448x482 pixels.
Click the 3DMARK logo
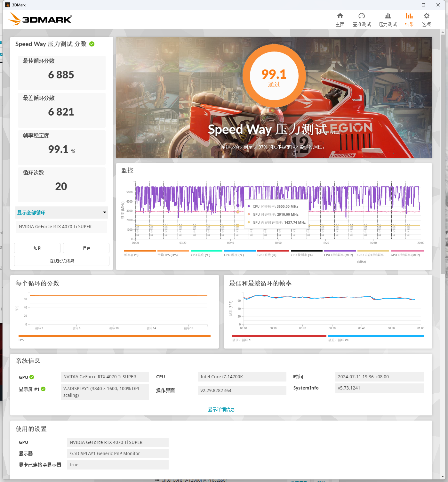tap(40, 19)
